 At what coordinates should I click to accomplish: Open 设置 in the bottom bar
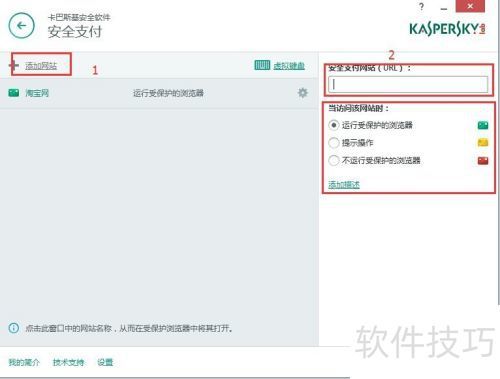(105, 362)
